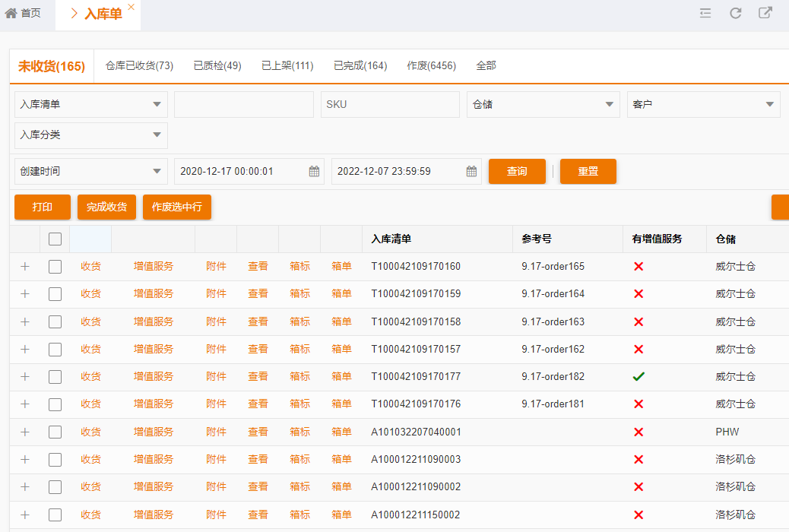Click 查看 link for T100042109170157

[258, 350]
